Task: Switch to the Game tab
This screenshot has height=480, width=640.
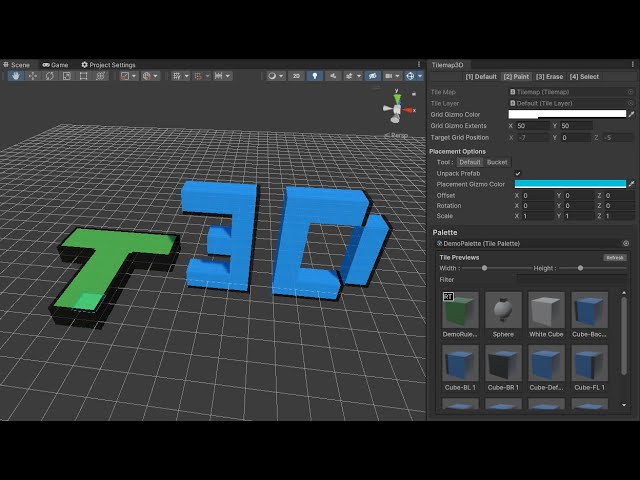Action: click(55, 65)
